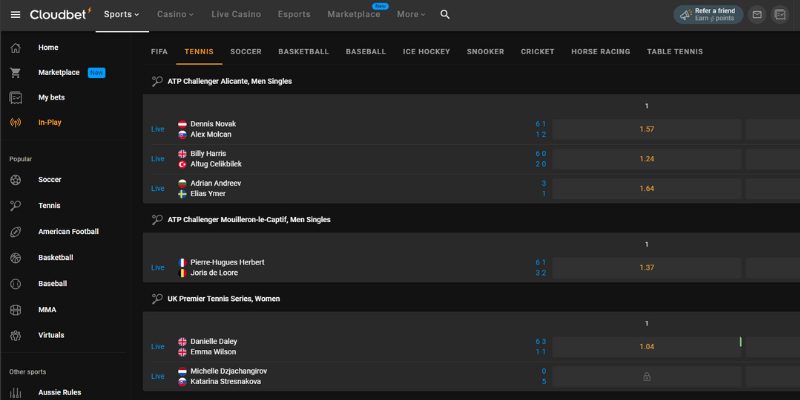The height and width of the screenshot is (400, 800).
Task: Open In-Play in the sidebar
Action: [49, 122]
